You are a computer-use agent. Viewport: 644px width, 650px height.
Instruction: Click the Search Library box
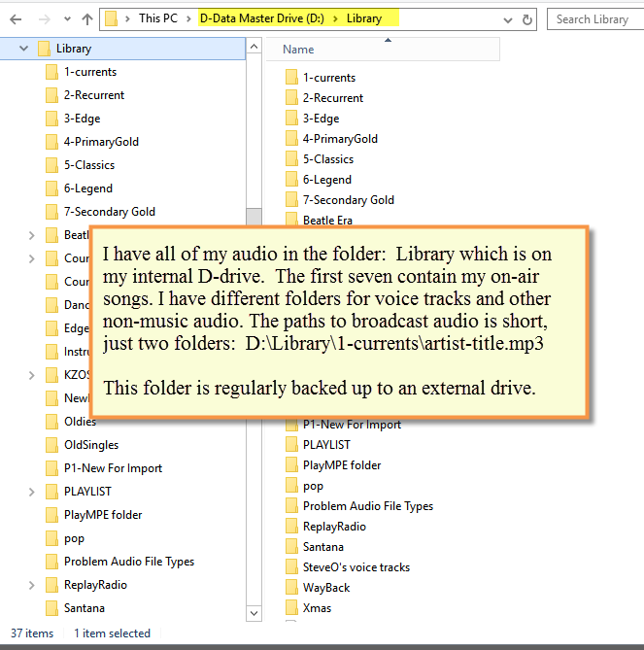595,19
